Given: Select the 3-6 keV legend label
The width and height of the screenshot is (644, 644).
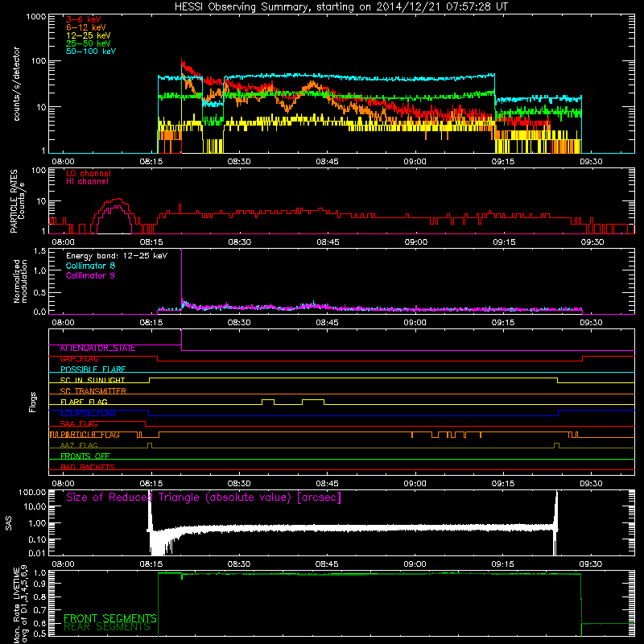Looking at the screenshot, I should click(84, 19).
